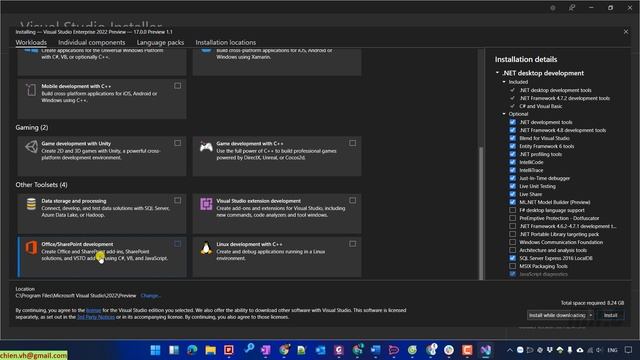Enable F# desktop language support
The image size is (640, 360).
coord(513,210)
